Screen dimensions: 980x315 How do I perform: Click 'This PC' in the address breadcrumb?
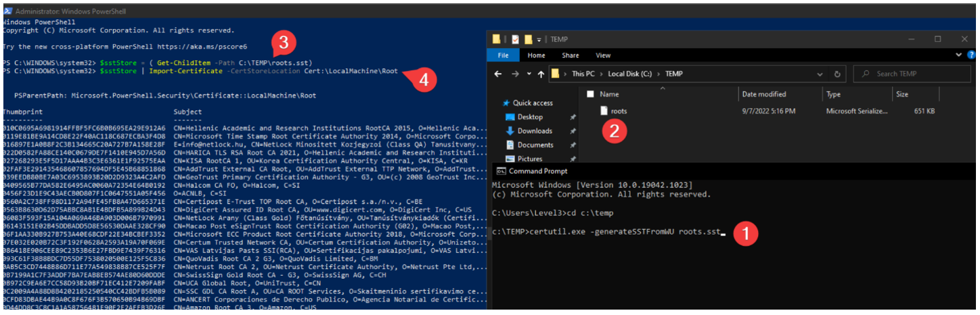pyautogui.click(x=584, y=74)
